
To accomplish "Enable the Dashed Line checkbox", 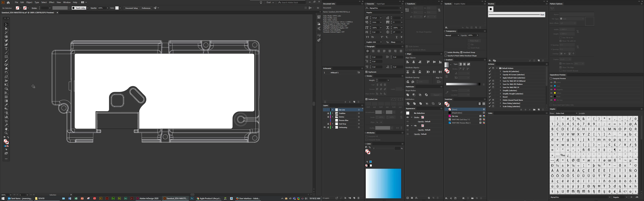I will click(x=366, y=99).
